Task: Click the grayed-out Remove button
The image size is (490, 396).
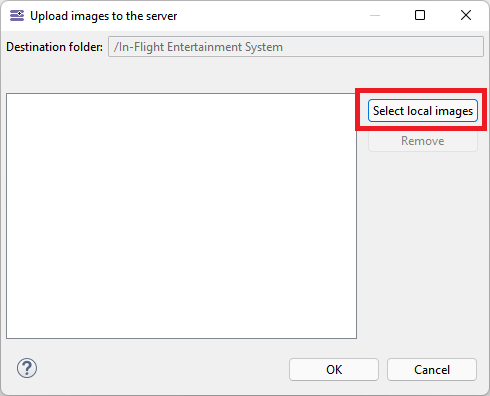Action: click(423, 141)
